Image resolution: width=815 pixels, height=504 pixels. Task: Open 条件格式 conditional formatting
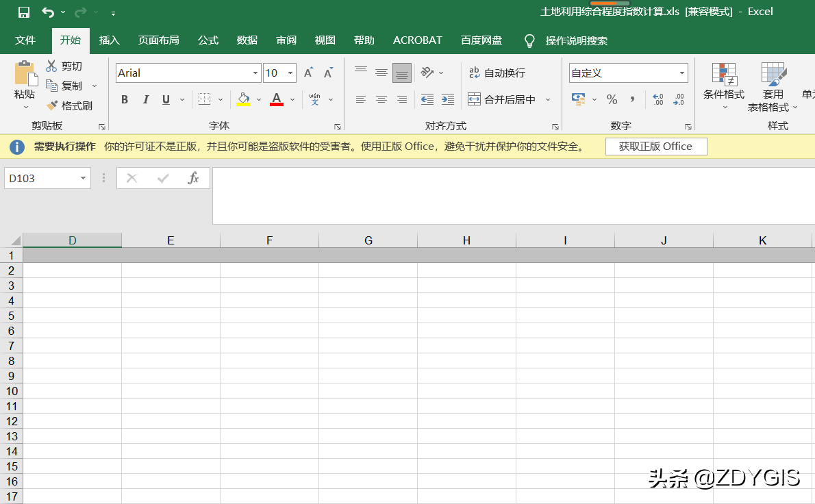tap(723, 86)
